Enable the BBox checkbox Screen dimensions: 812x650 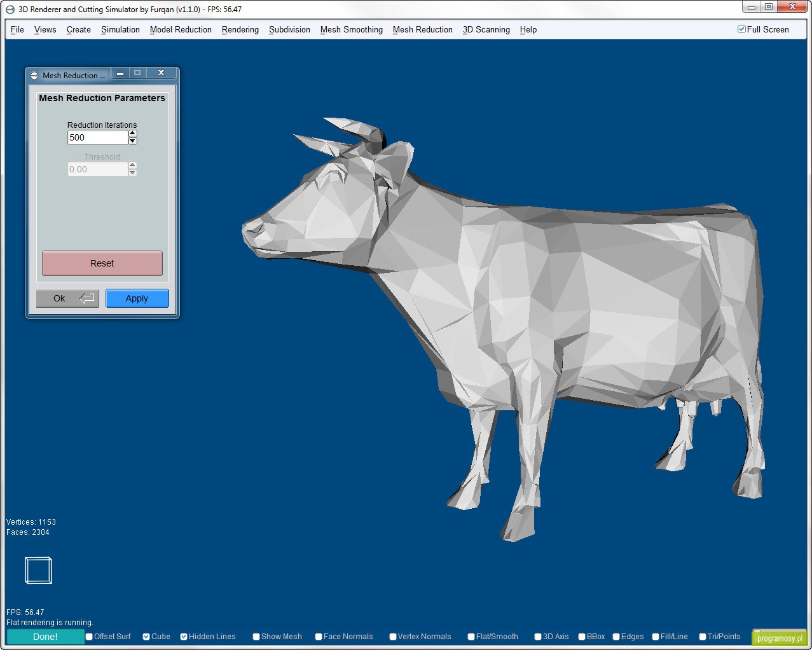pyautogui.click(x=582, y=637)
